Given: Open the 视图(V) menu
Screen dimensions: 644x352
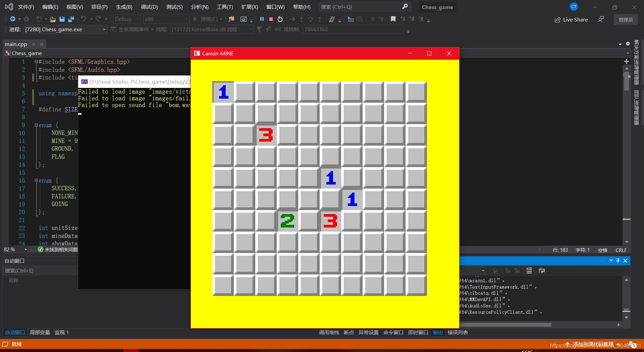Looking at the screenshot, I should point(74,7).
